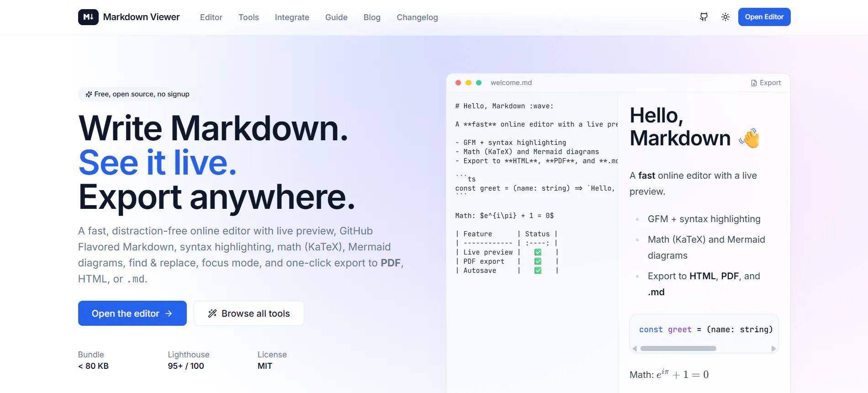Click the "- Math (KaTeX) and Mermaid diagrams" source line
The image size is (868, 393).
click(527, 152)
